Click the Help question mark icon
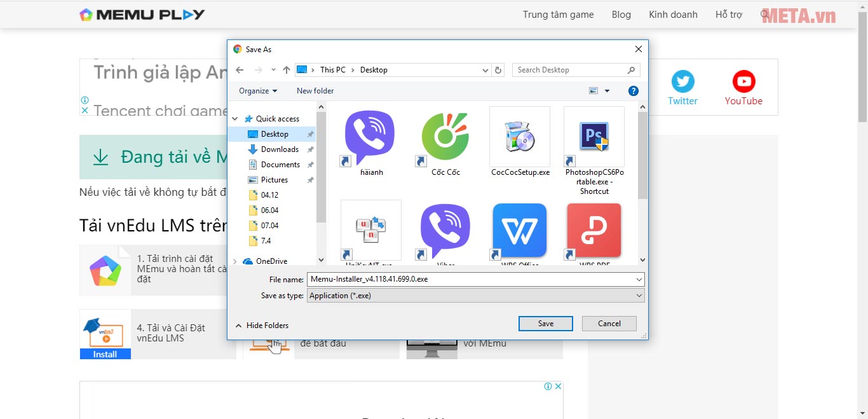Image resolution: width=868 pixels, height=419 pixels. click(633, 90)
